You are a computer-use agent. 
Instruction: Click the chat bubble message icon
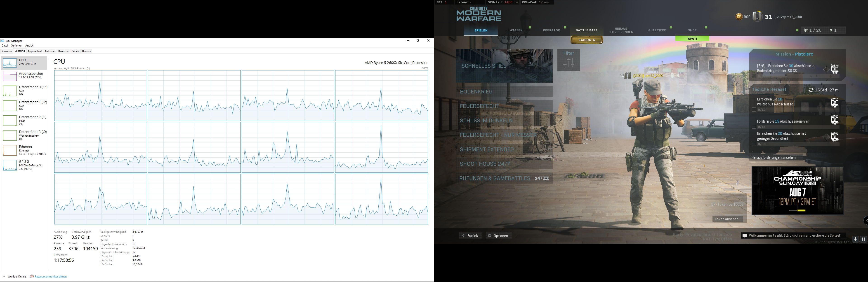pos(745,236)
